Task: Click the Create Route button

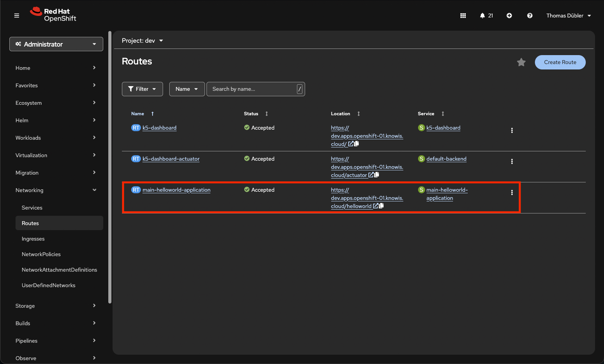Action: pos(560,62)
